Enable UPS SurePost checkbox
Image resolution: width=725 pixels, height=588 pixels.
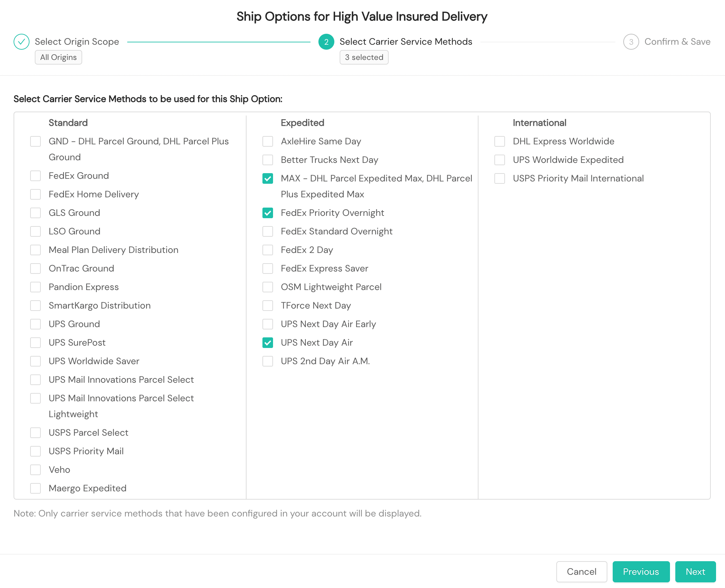point(35,342)
